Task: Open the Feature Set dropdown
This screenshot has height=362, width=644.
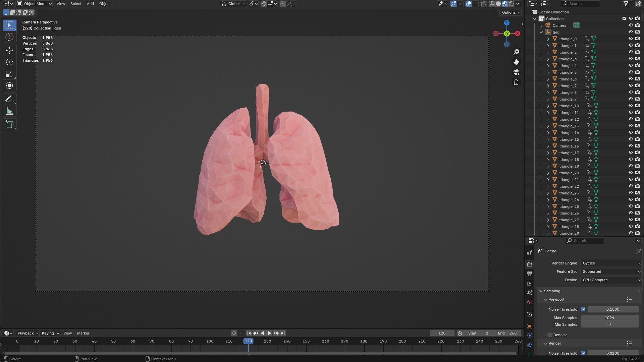Action: 611,271
